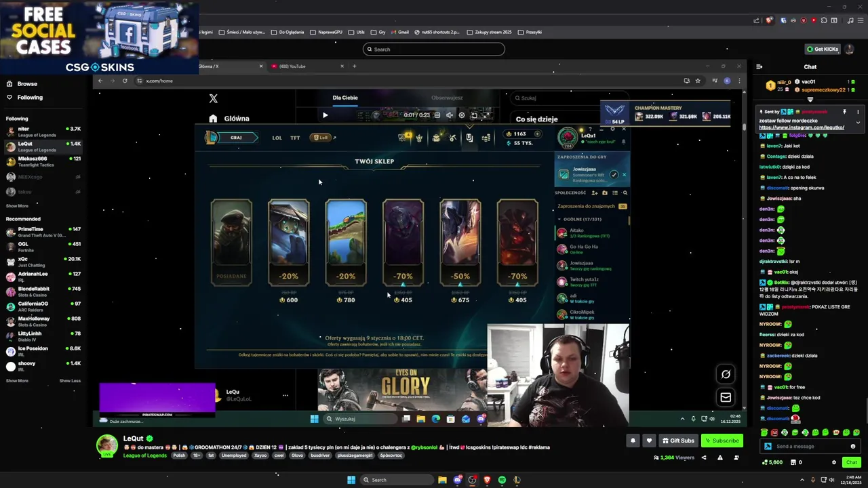Open the instagram.com/lequtko link in chat
The image size is (868, 488).
[802, 127]
